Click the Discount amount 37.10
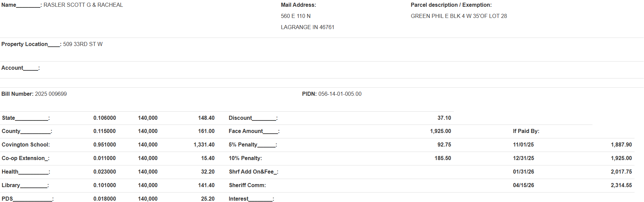Viewport: 644px width, 202px height. 444,118
